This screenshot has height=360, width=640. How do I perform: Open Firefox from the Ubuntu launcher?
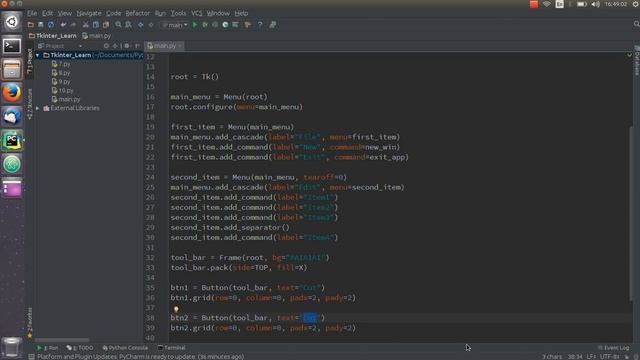click(x=12, y=93)
